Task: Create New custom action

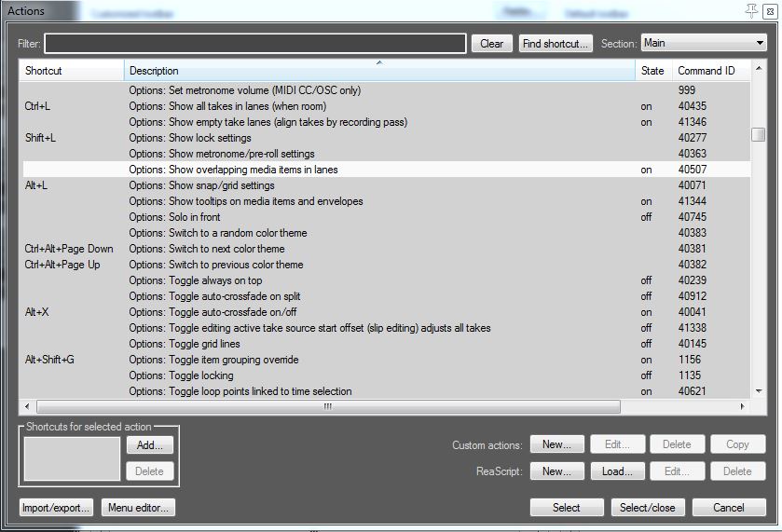Action: click(x=557, y=444)
